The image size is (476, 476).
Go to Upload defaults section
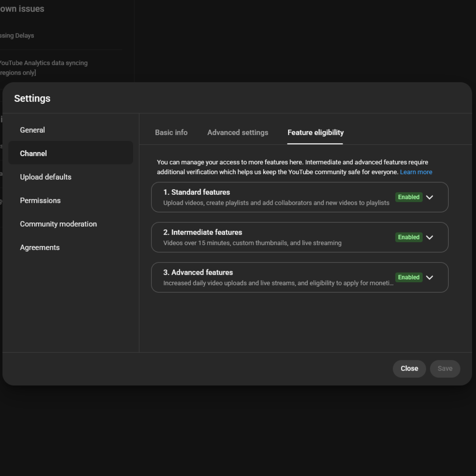pos(46,177)
